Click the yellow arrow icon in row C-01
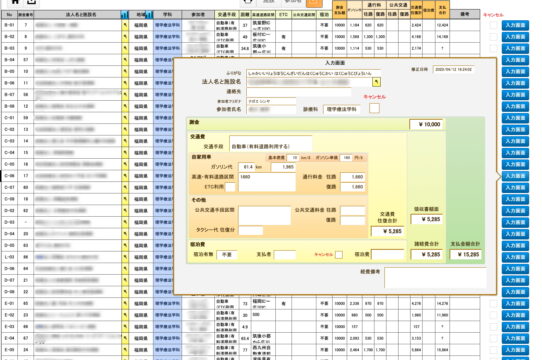Screen dimensions: 542x360 click(125, 118)
